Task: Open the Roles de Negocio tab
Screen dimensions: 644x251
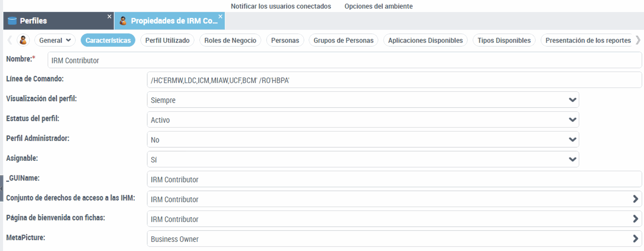Action: pos(230,40)
